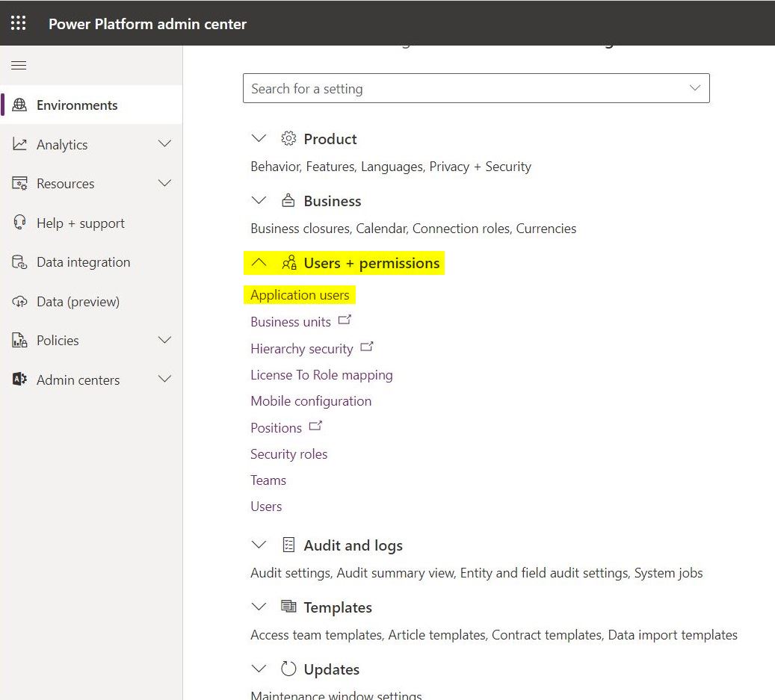Click 'Audit settings, Audit summary view' text

tap(353, 573)
